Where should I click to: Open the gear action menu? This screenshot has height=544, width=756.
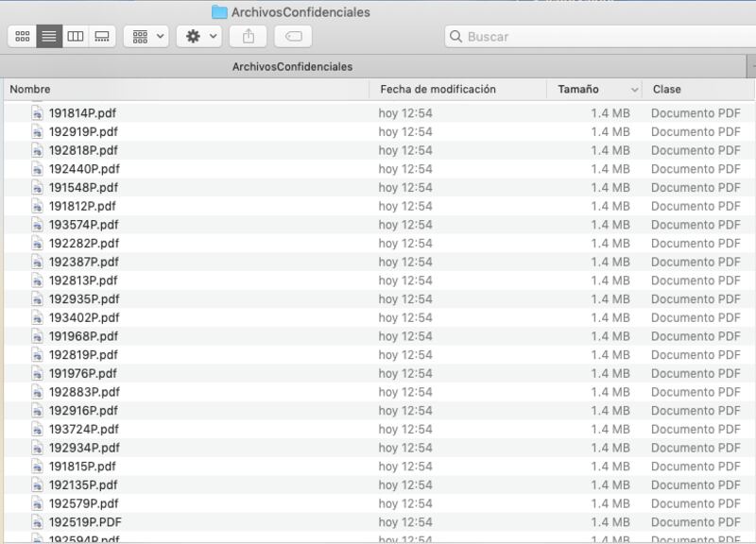(199, 36)
